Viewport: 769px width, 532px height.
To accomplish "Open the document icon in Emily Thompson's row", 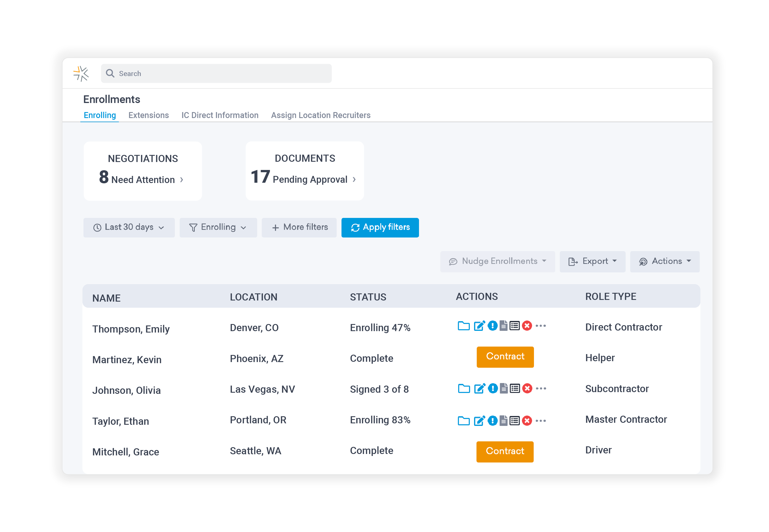I will tap(504, 326).
